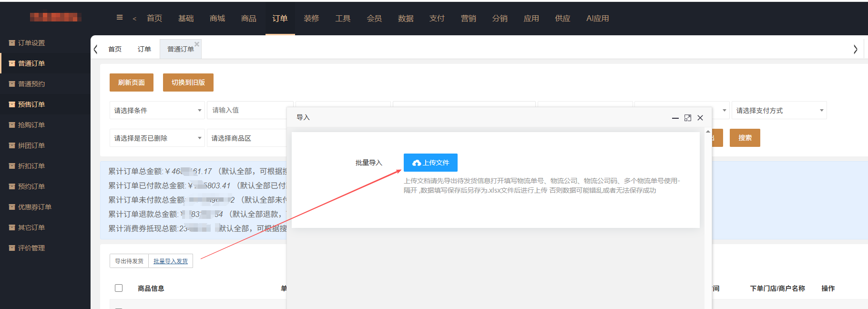Minimize the 导入 dialog
The width and height of the screenshot is (868, 309).
click(x=675, y=118)
